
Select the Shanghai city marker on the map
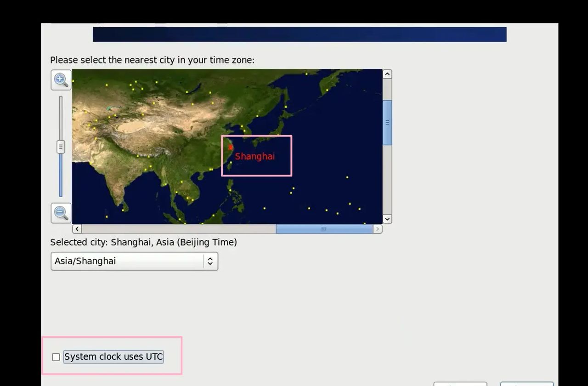230,148
